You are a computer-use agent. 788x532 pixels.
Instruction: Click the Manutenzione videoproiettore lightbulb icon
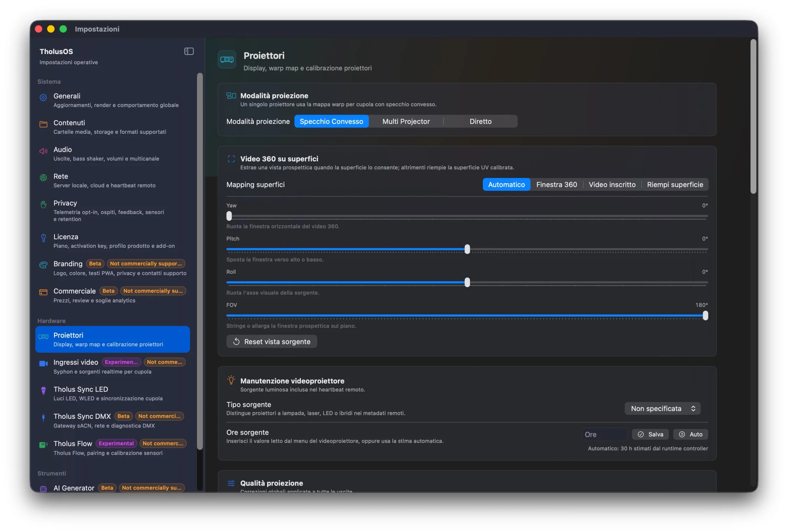[x=231, y=380]
